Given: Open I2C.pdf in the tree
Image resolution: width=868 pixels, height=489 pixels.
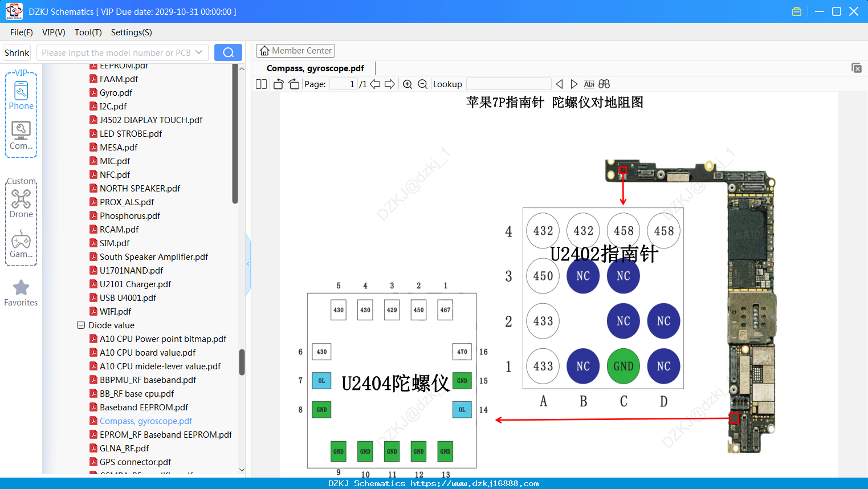Looking at the screenshot, I should (x=113, y=106).
